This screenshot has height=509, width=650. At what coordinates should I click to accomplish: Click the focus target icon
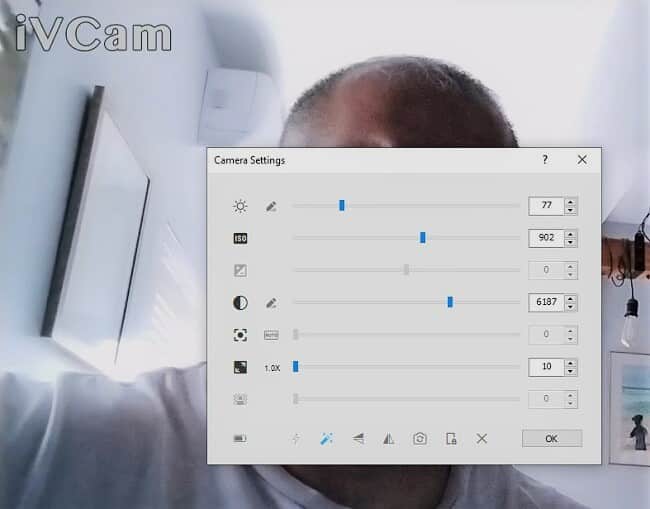pyautogui.click(x=240, y=335)
